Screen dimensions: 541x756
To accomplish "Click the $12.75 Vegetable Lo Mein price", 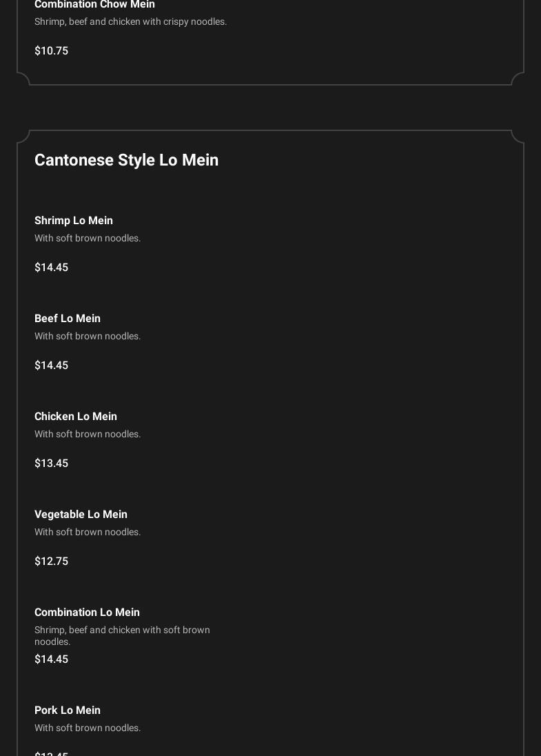I will point(51,561).
